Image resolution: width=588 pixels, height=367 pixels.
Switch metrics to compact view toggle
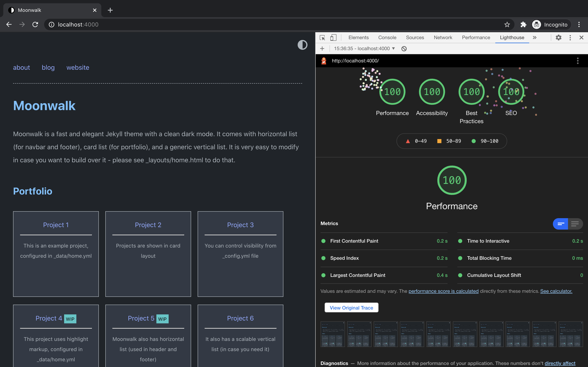tap(560, 224)
